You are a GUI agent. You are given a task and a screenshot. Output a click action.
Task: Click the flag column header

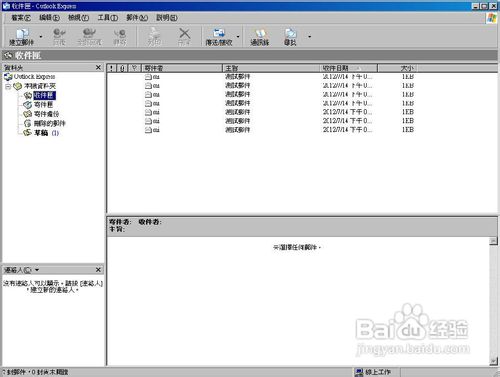[x=135, y=68]
